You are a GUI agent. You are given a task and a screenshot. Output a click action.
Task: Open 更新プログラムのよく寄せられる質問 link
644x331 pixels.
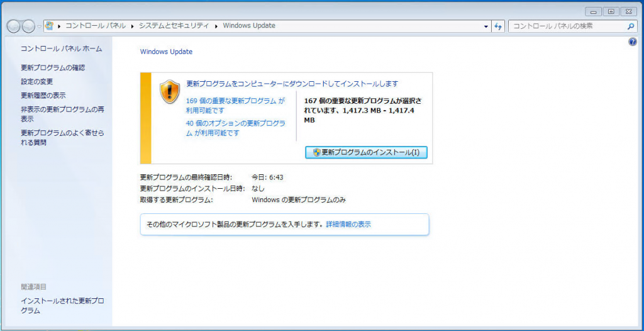click(62, 138)
